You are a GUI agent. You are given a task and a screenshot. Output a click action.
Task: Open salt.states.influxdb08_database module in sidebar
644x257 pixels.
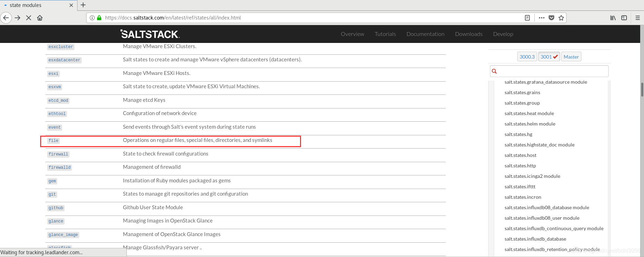[x=547, y=207]
